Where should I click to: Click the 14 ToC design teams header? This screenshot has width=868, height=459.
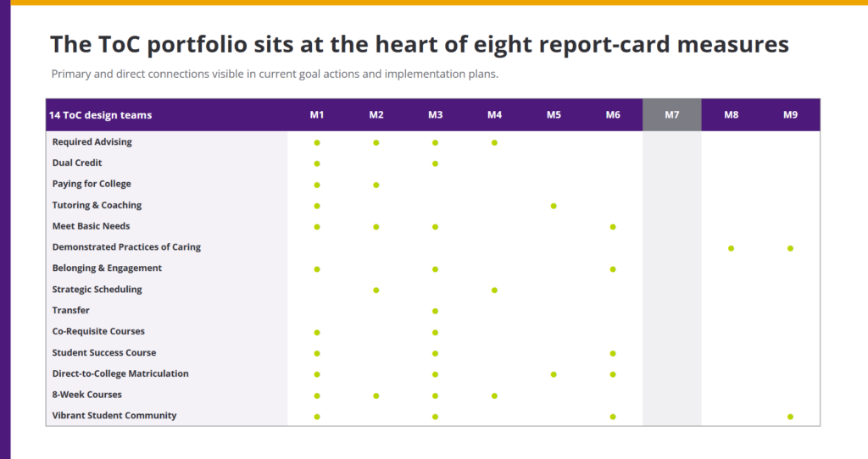tap(100, 115)
